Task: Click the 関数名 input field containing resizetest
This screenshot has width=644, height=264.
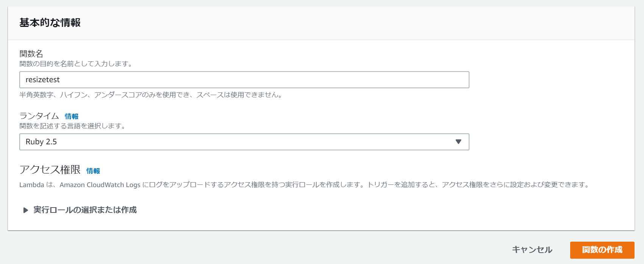Action: tap(244, 80)
